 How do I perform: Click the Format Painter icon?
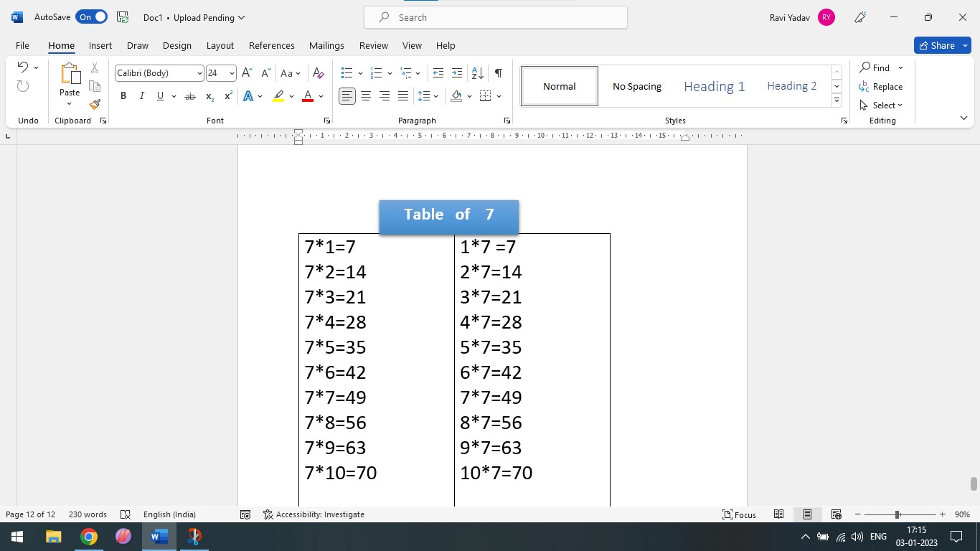(95, 104)
